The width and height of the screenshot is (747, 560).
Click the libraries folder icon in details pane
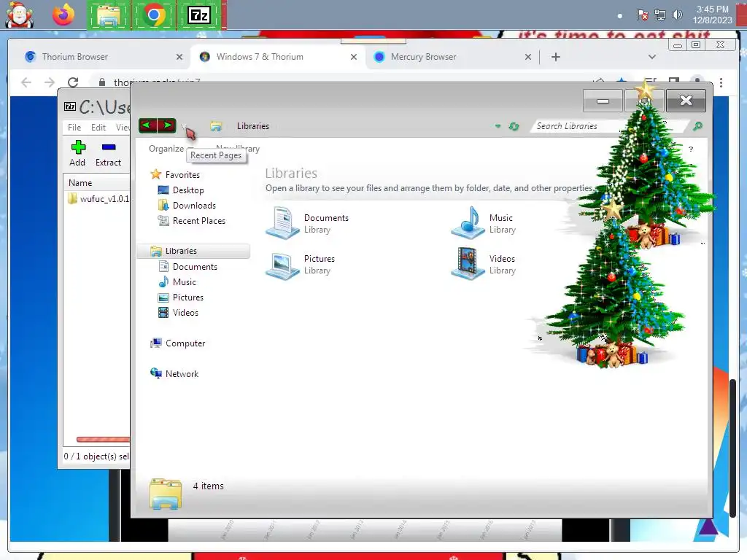(x=166, y=494)
